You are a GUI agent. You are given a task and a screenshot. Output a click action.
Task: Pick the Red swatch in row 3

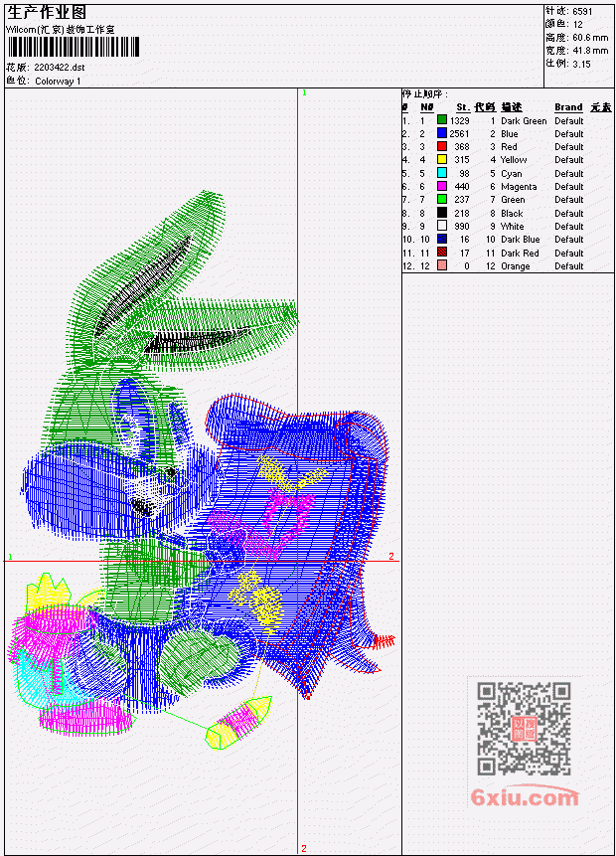442,146
